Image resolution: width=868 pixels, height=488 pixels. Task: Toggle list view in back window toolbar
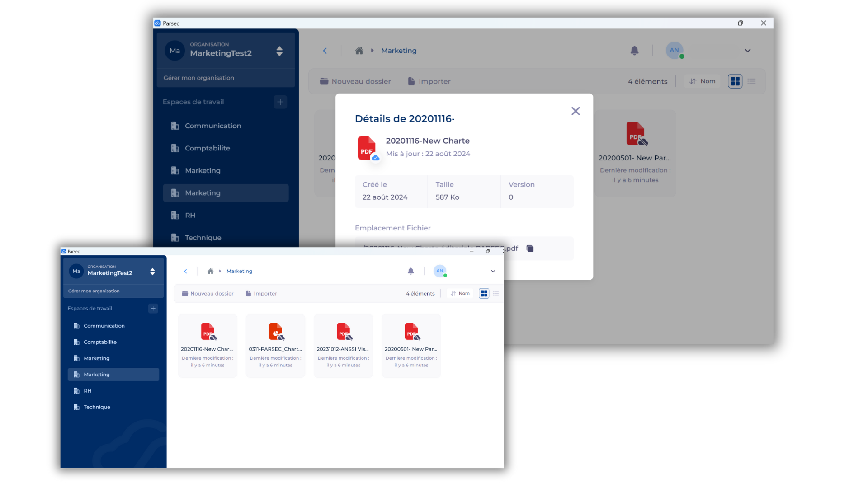(x=751, y=81)
